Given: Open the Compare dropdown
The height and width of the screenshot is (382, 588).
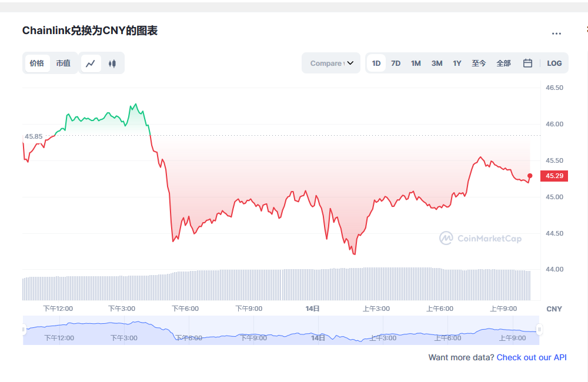Looking at the screenshot, I should (331, 63).
